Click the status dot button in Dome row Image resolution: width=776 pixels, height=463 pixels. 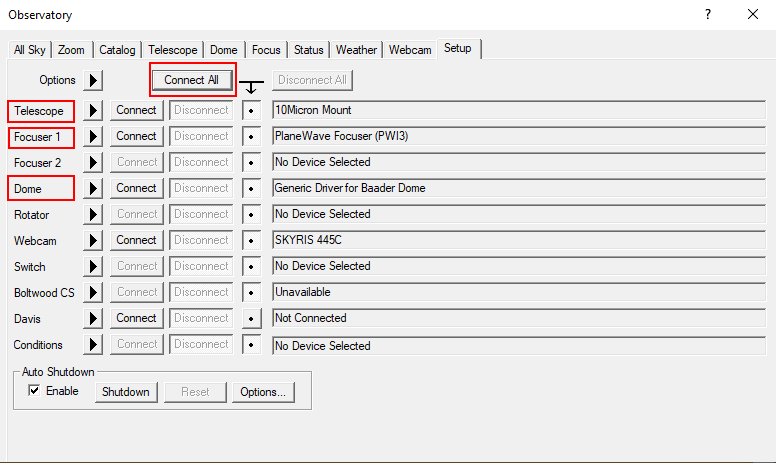point(252,188)
